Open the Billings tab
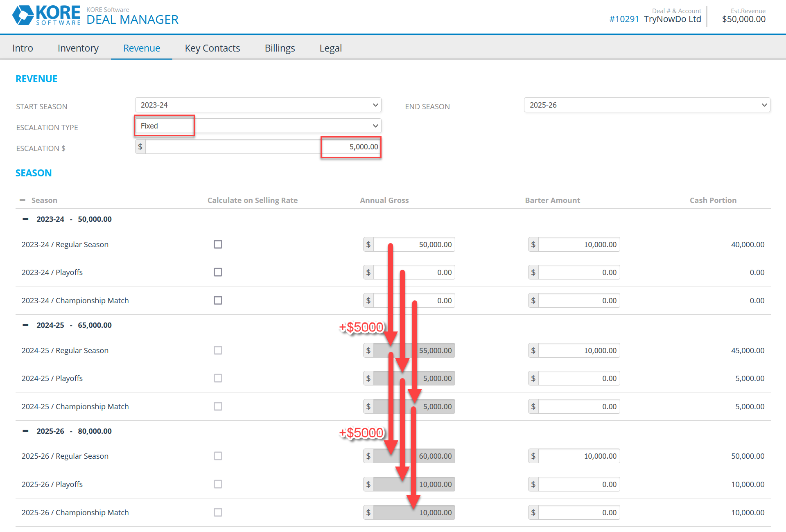 click(280, 48)
